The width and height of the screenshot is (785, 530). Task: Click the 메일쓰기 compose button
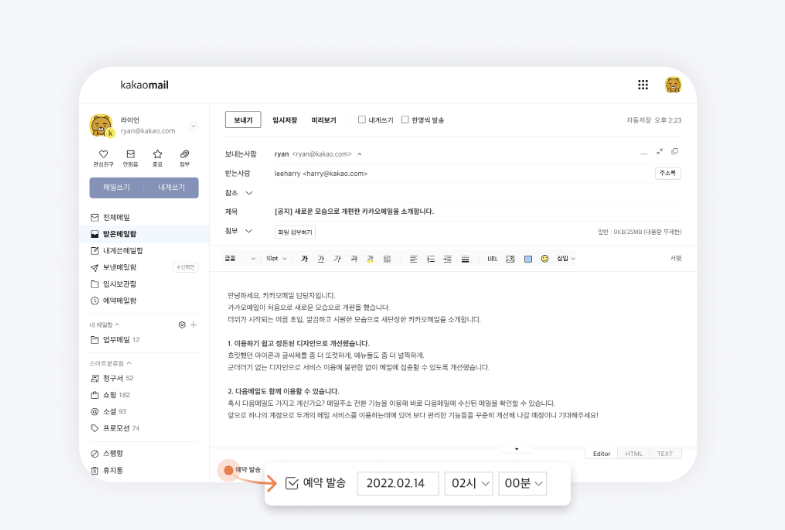117,188
